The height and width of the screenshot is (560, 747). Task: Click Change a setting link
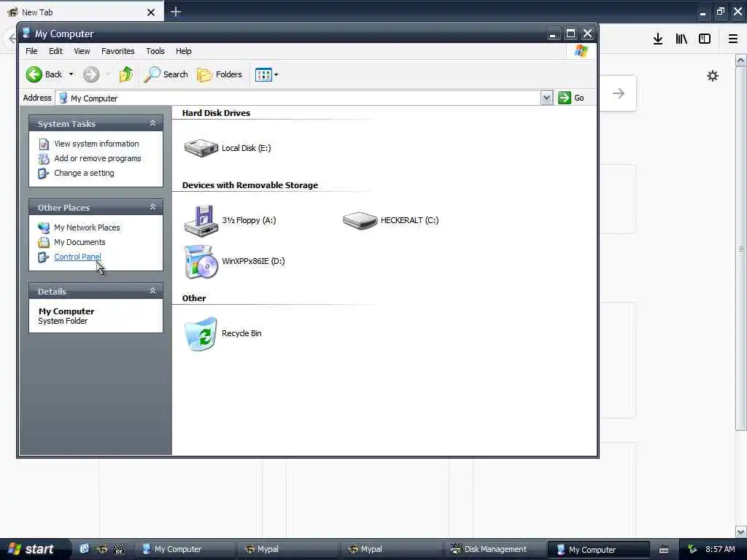tap(85, 173)
